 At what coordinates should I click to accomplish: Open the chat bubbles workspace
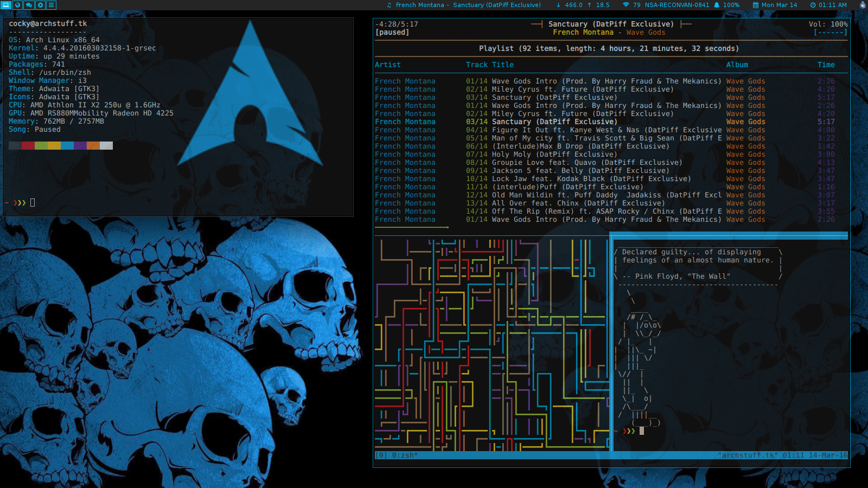coord(29,5)
